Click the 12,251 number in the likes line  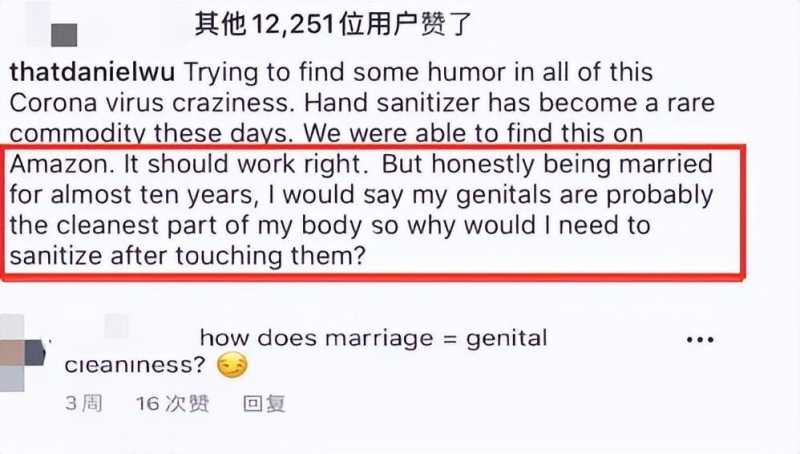pyautogui.click(x=293, y=24)
